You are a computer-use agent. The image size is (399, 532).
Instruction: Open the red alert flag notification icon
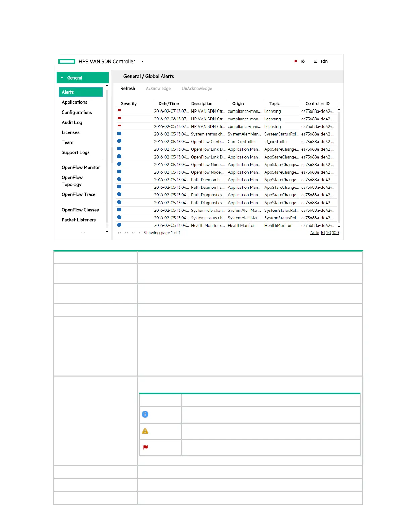pos(295,61)
